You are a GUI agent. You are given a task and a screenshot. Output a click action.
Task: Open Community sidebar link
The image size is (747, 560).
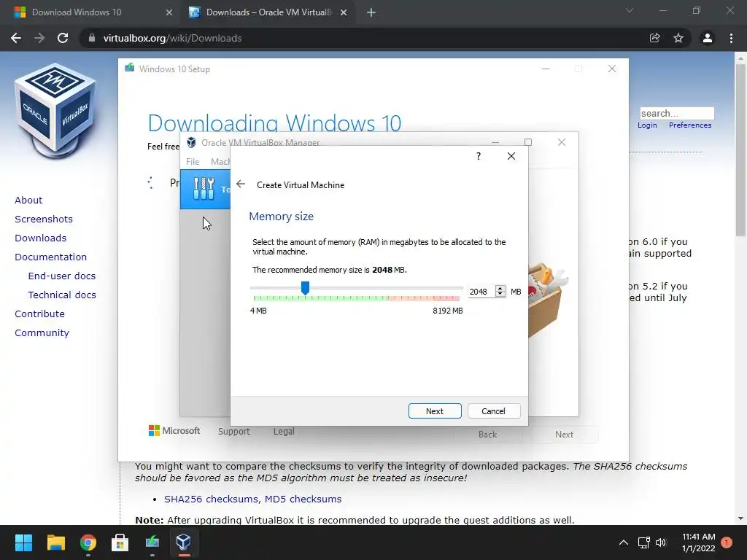(x=42, y=333)
